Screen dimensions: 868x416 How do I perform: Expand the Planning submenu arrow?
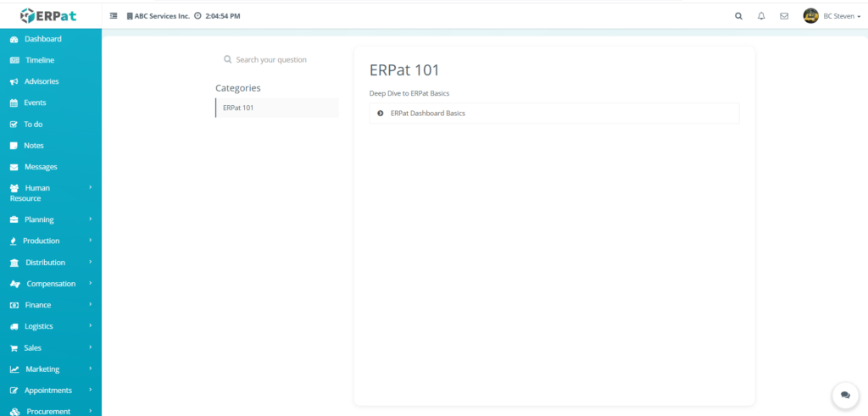pos(90,219)
